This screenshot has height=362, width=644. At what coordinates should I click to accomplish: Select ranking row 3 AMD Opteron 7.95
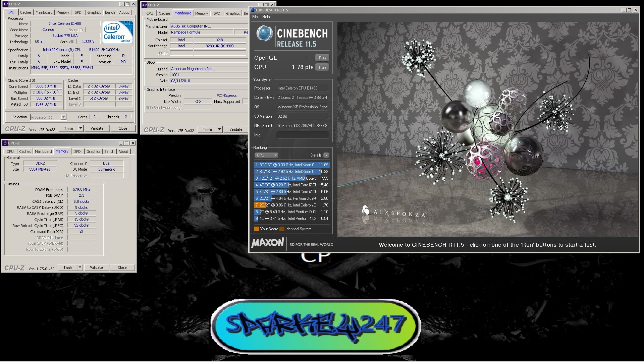pos(292,178)
